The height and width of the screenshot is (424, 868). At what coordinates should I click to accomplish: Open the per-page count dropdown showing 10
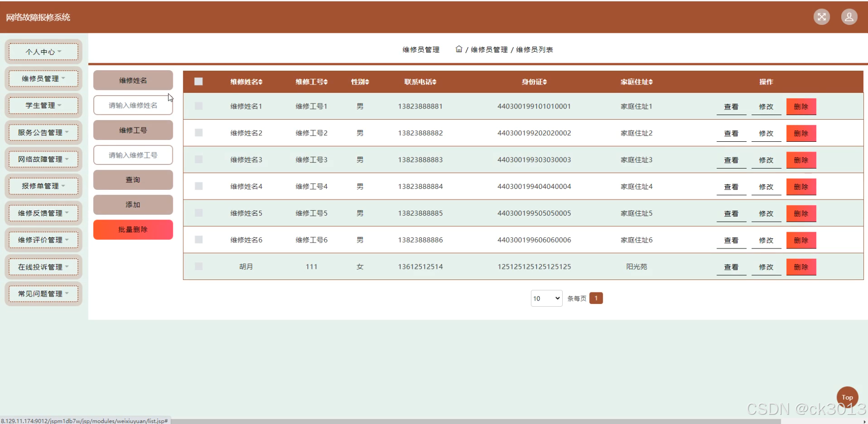546,298
